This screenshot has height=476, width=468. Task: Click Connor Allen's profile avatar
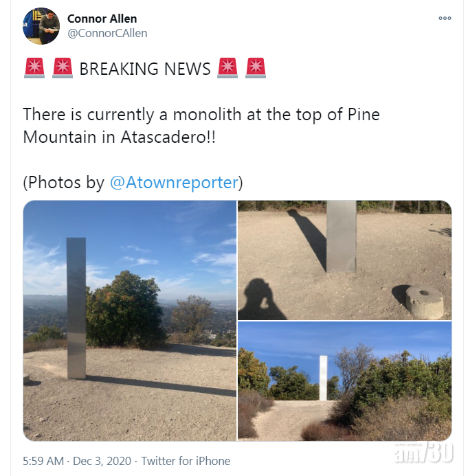[41, 27]
